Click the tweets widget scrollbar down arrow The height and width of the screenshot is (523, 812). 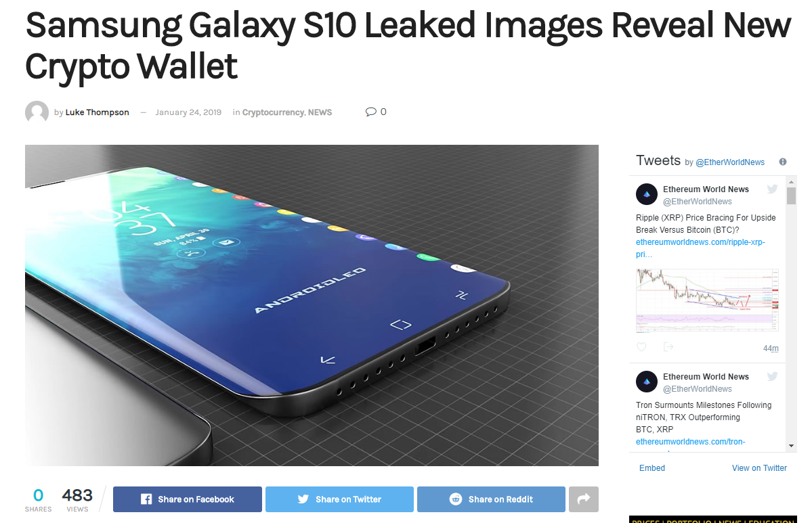point(791,445)
